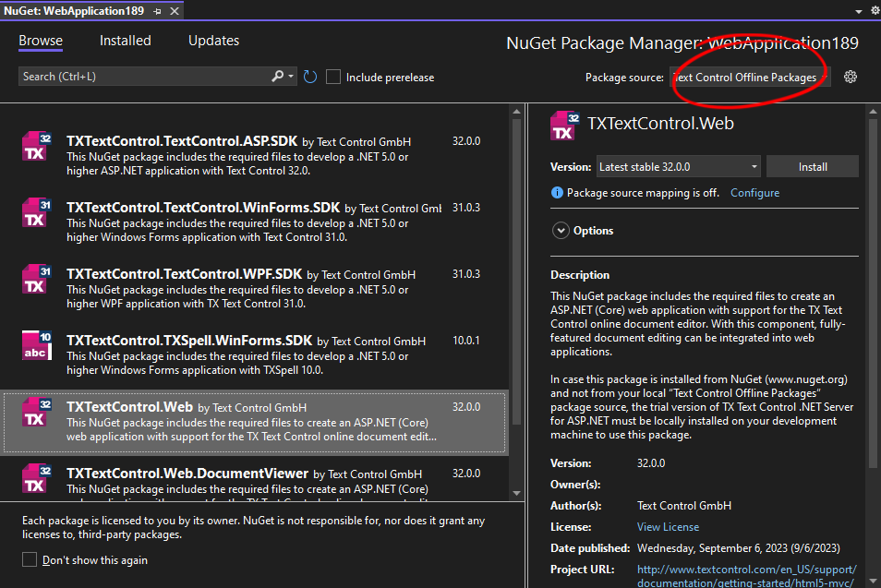Open NuGet settings via the gear icon
The image size is (881, 588).
pos(851,76)
